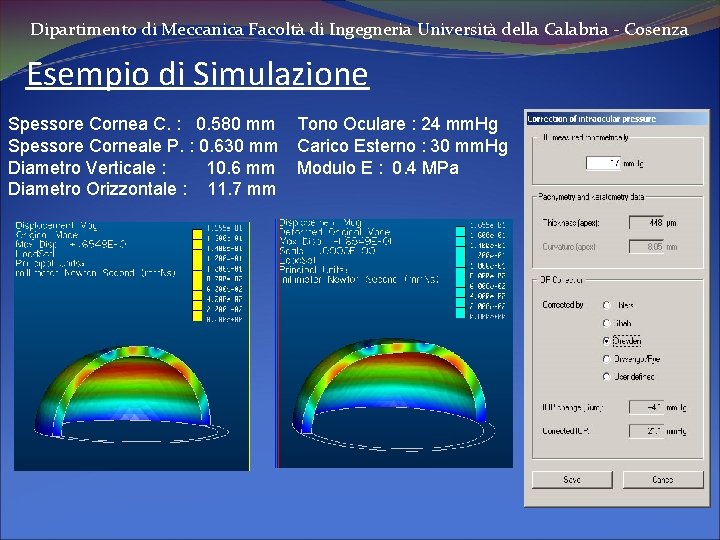Click the Save button in the dialog
This screenshot has height=540, width=720.
[x=572, y=480]
